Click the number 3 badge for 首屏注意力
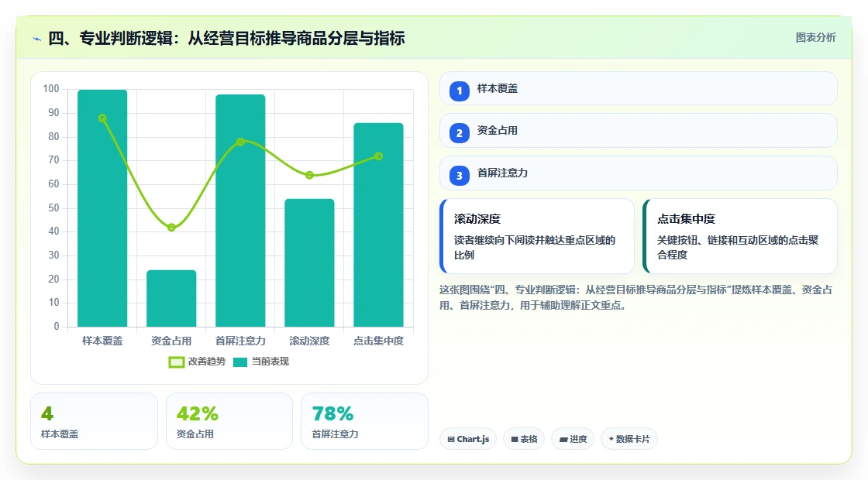 459,176
